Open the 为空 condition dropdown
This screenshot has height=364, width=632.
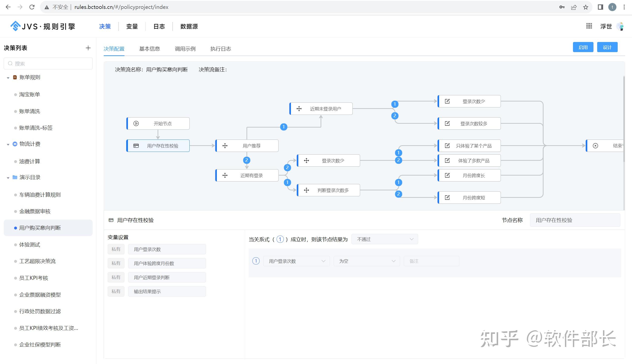pyautogui.click(x=367, y=261)
